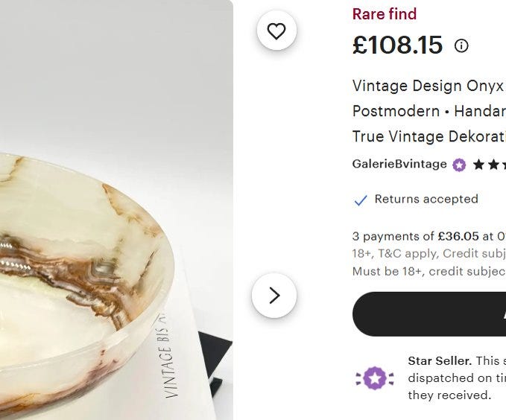Click purple Star Seller badge beside GalerieBvintage
This screenshot has height=420, width=506.
click(459, 165)
